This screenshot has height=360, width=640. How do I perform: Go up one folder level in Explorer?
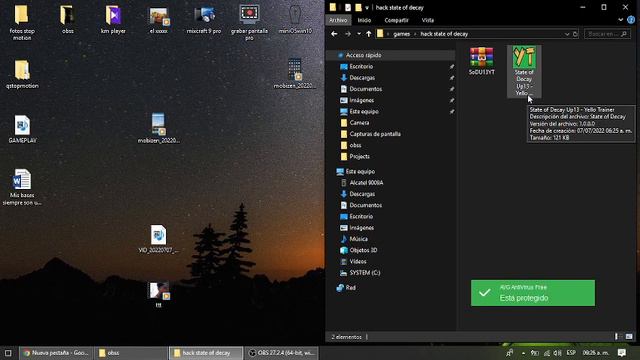[x=369, y=34]
